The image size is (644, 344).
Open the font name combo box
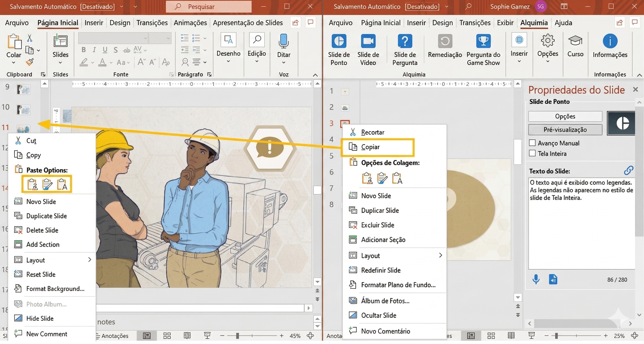click(113, 38)
